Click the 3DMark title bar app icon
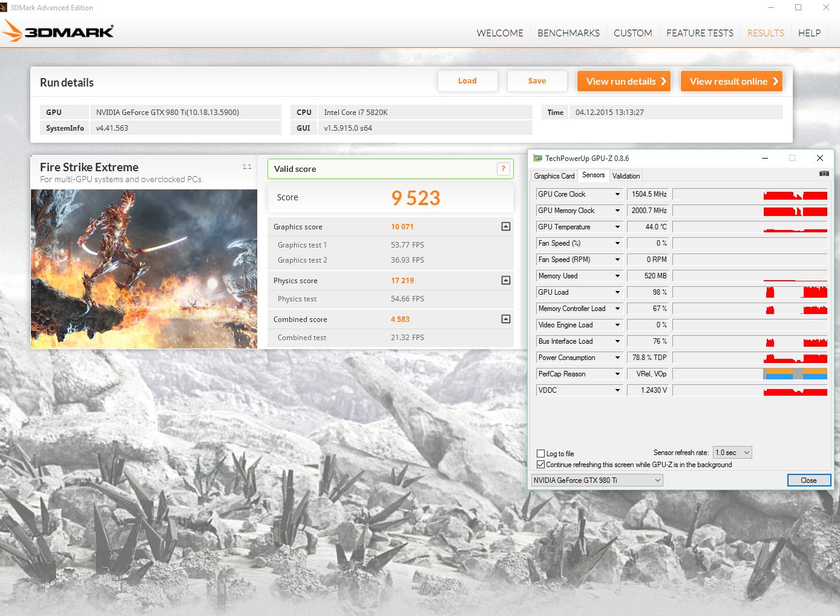This screenshot has width=840, height=616. click(x=4, y=7)
